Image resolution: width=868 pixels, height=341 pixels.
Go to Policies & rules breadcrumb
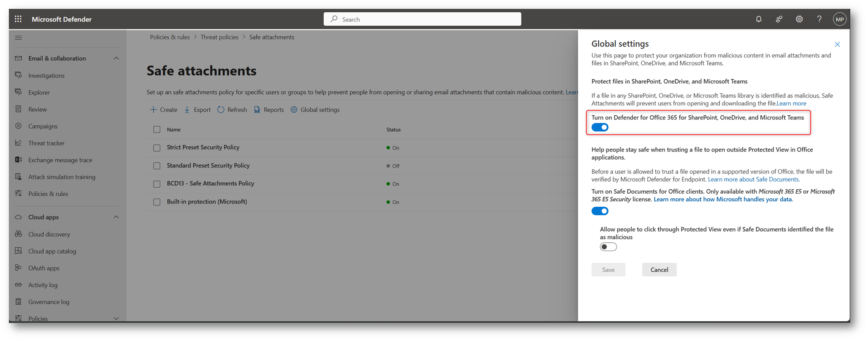(170, 37)
